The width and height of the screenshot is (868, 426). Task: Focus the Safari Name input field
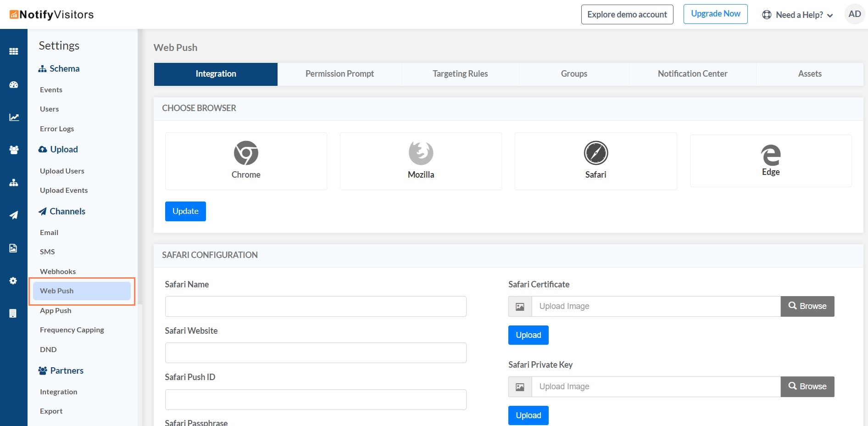(316, 306)
